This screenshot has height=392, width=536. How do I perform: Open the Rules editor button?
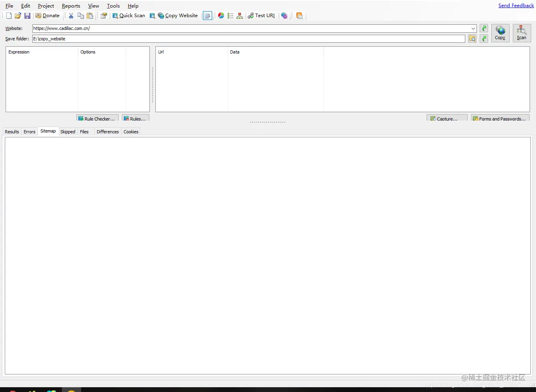pos(135,119)
